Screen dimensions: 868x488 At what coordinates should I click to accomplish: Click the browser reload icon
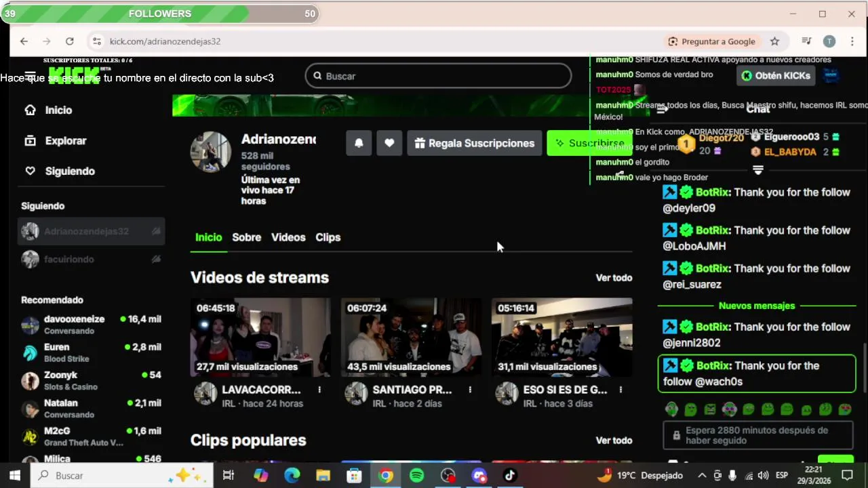tap(69, 41)
